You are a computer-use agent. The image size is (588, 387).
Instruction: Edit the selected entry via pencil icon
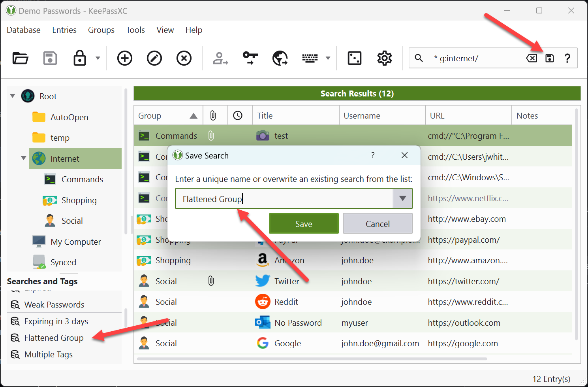[154, 58]
